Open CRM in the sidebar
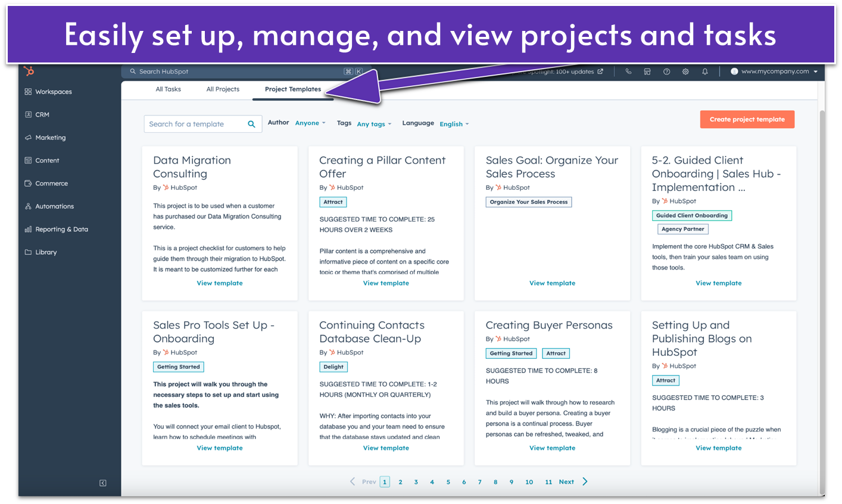 pos(37,115)
